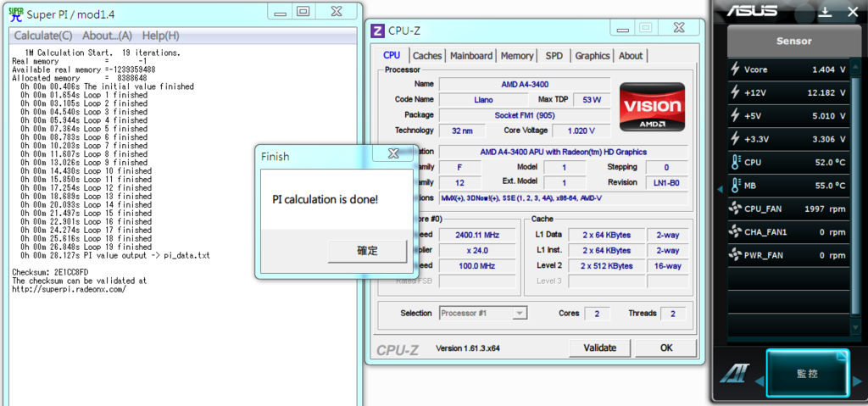The image size is (868, 406).
Task: Close the Finish dialog
Action: point(393,153)
